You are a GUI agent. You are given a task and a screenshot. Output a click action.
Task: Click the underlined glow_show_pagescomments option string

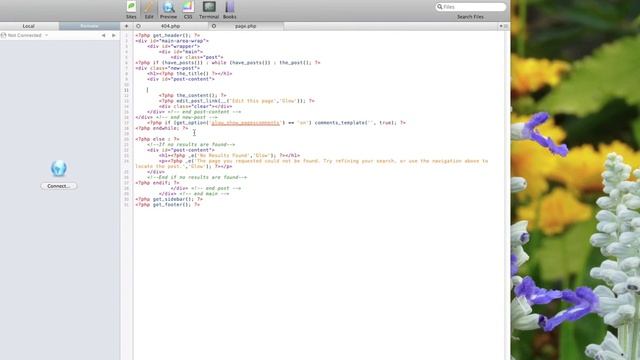click(246, 123)
